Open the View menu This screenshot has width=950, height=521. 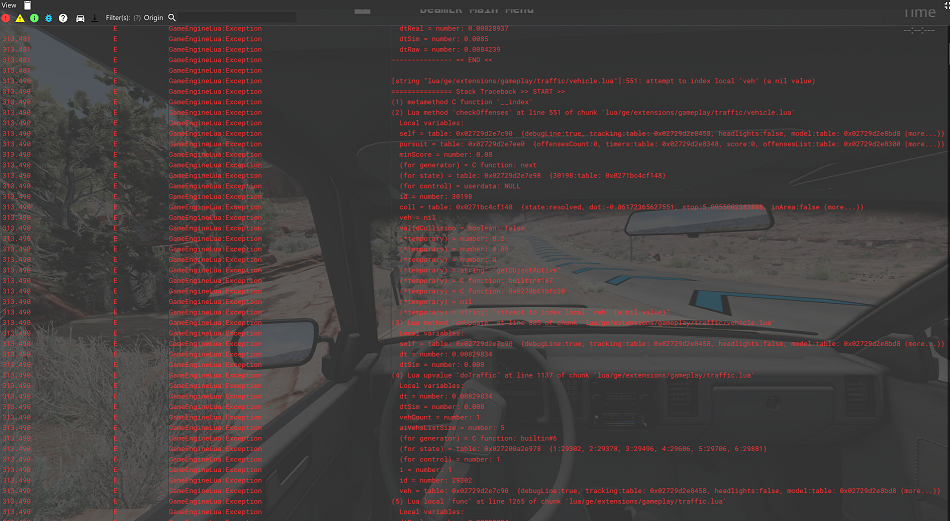pyautogui.click(x=9, y=5)
